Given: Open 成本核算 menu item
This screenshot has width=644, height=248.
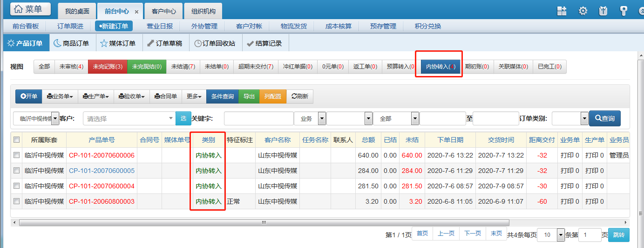Looking at the screenshot, I should click(339, 26).
